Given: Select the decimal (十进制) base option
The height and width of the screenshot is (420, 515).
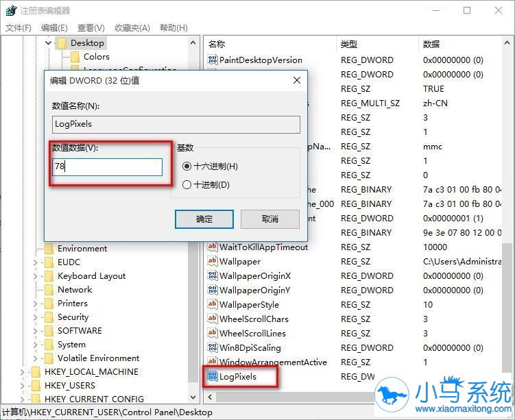Looking at the screenshot, I should point(187,185).
